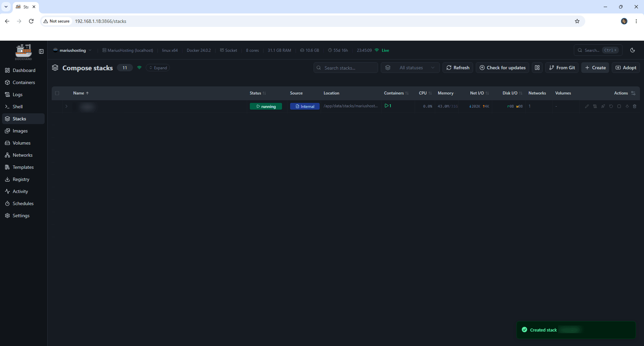This screenshot has width=644, height=346.
Task: Click Check for updates button
Action: (x=502, y=68)
